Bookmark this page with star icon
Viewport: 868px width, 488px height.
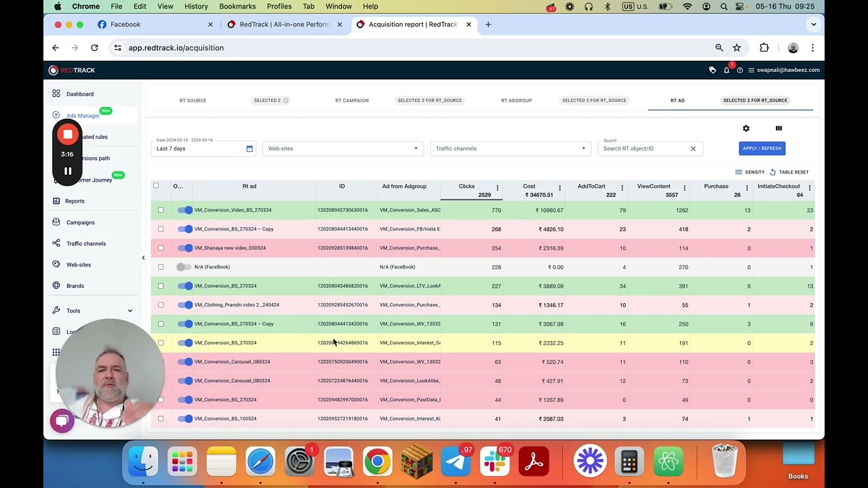736,47
